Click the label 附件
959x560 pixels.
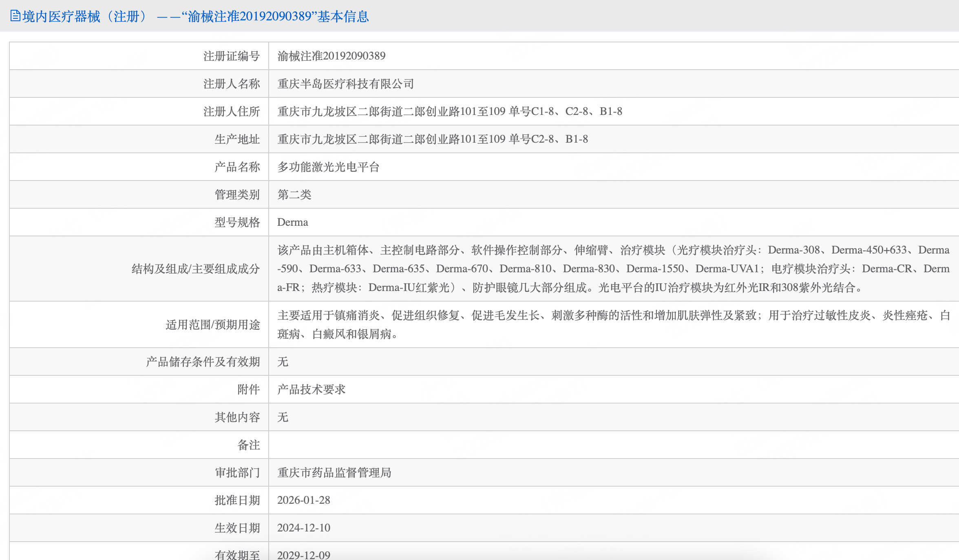[x=249, y=389]
